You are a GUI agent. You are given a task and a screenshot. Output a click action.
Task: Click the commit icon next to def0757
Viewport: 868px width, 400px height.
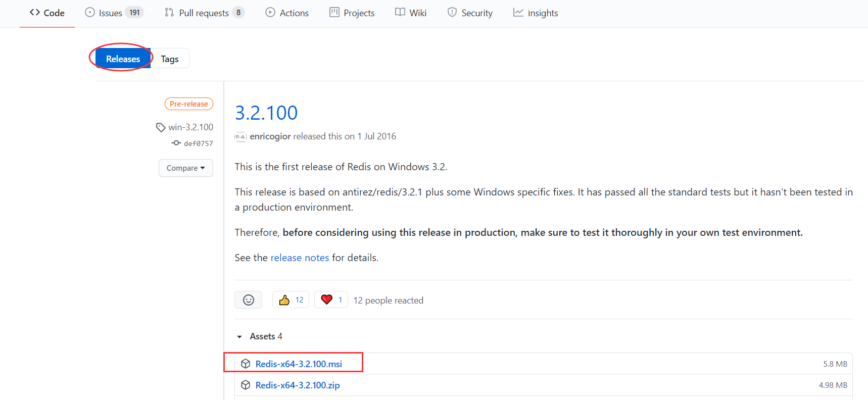(x=176, y=143)
